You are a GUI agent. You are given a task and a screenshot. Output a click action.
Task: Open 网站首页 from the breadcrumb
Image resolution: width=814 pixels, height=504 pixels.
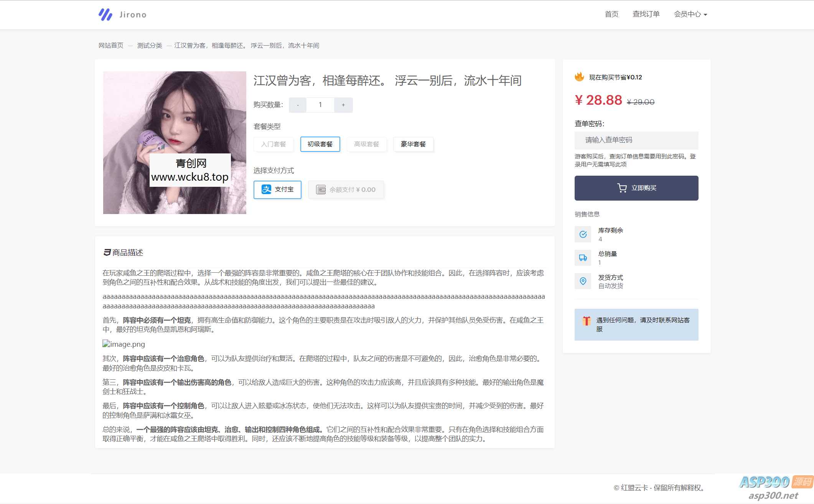(x=110, y=45)
